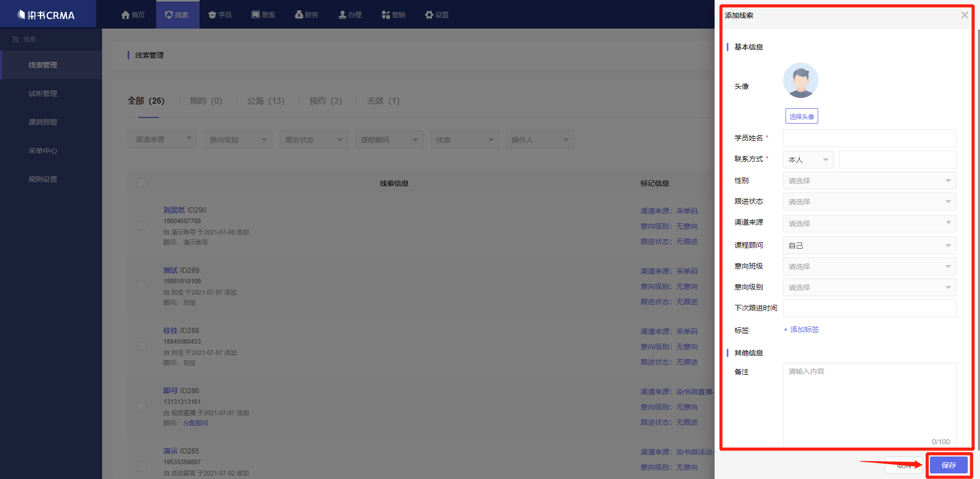
Task: Click the 选择头像 button
Action: coord(801,116)
